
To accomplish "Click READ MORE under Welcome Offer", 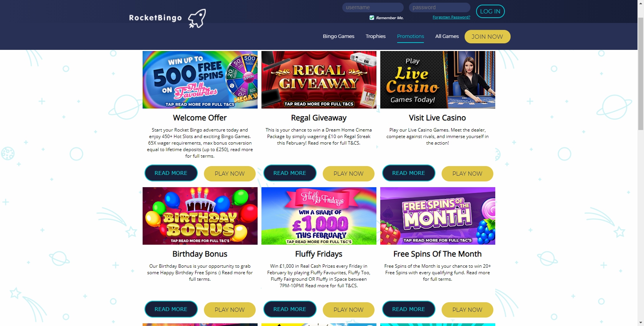I will [x=171, y=173].
